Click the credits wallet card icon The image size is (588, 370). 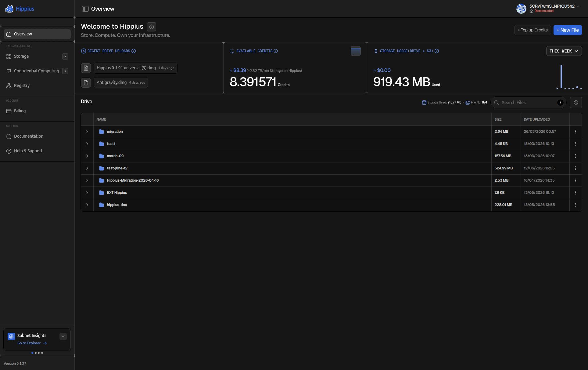(356, 51)
